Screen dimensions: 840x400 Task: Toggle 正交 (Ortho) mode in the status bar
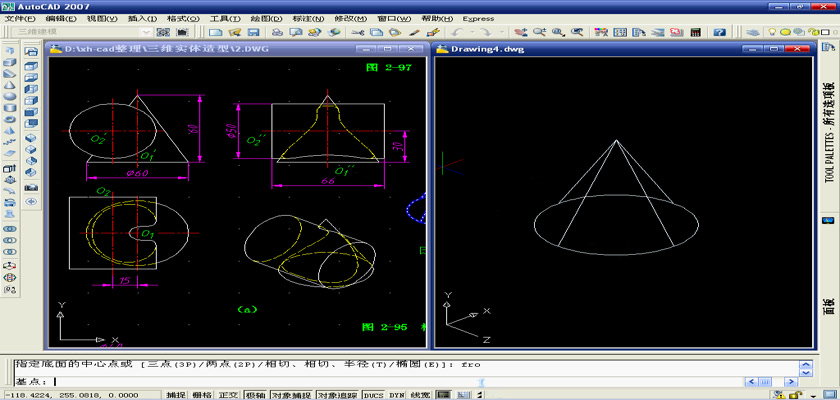[x=228, y=395]
